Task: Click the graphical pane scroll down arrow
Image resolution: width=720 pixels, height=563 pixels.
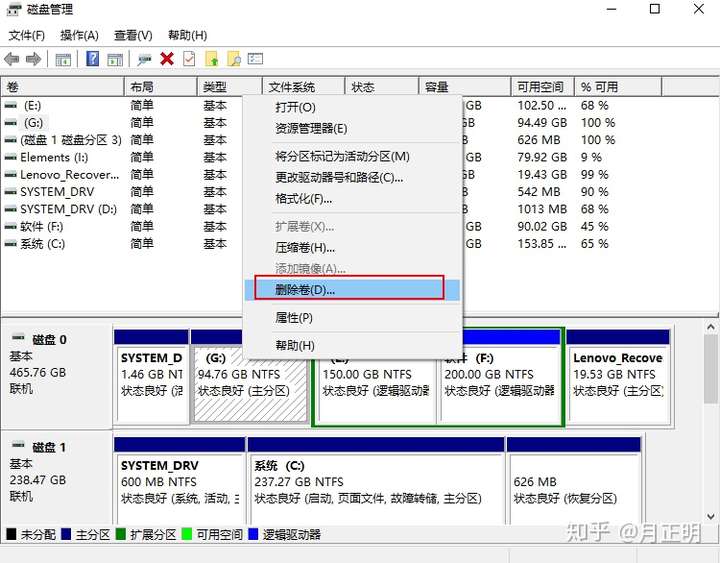Action: (711, 516)
